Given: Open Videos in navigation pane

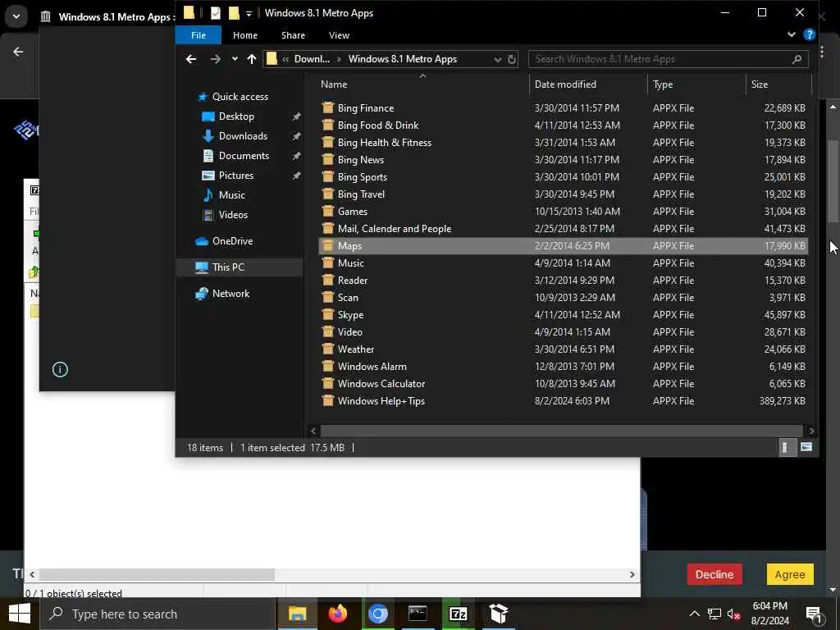Looking at the screenshot, I should click(x=233, y=215).
